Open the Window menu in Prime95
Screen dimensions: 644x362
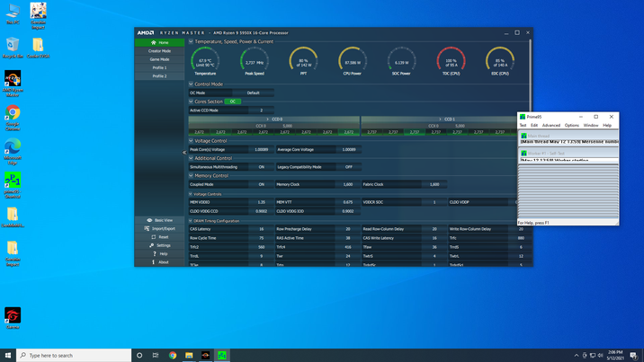coord(591,126)
